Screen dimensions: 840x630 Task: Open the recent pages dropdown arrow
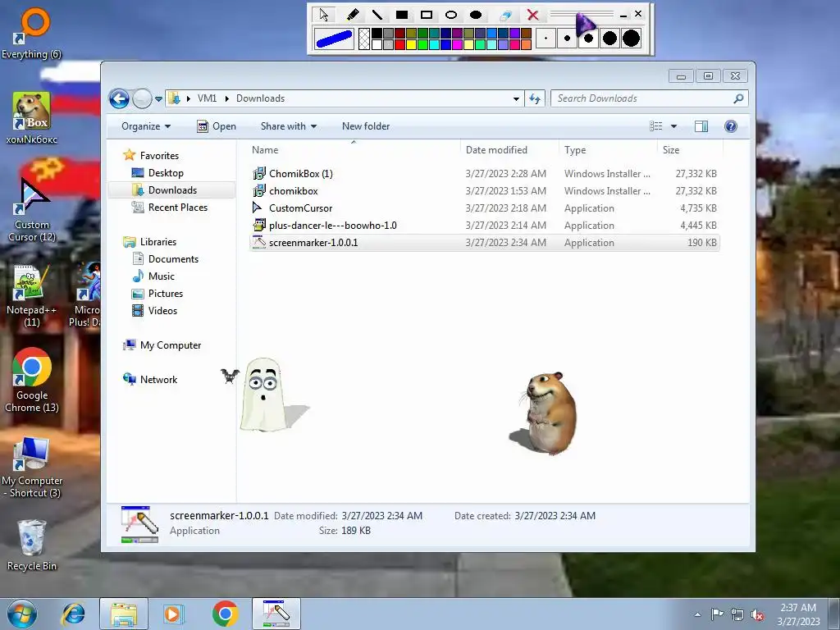[158, 99]
